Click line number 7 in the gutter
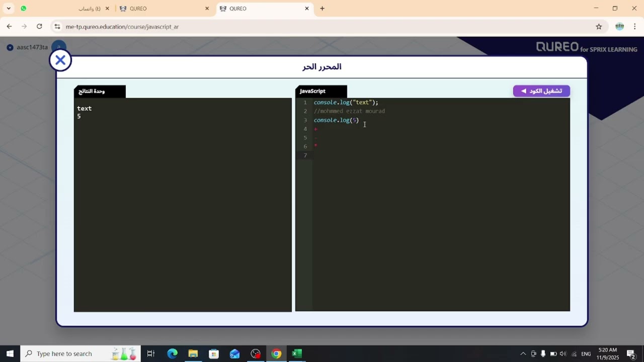 305,155
